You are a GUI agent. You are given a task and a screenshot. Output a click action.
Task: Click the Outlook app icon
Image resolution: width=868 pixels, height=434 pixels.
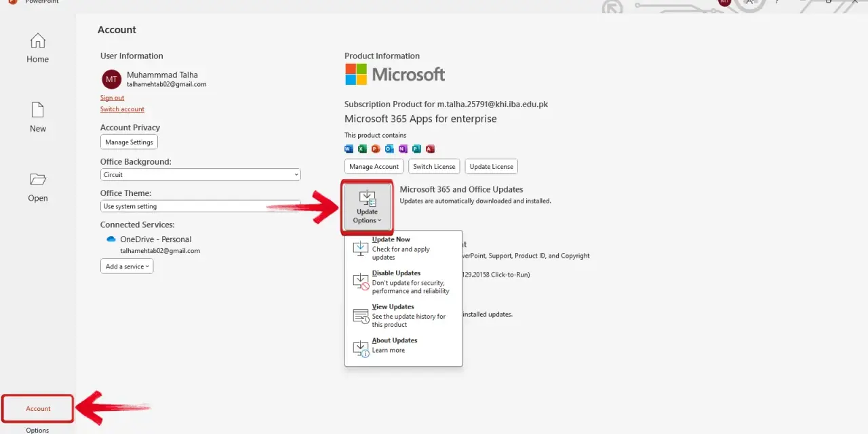(389, 149)
